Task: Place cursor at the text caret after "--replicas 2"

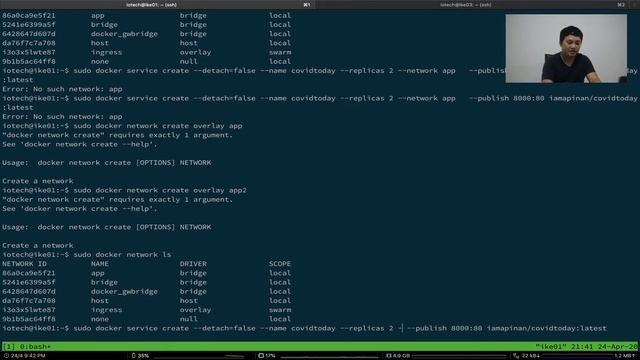Action: (402, 328)
